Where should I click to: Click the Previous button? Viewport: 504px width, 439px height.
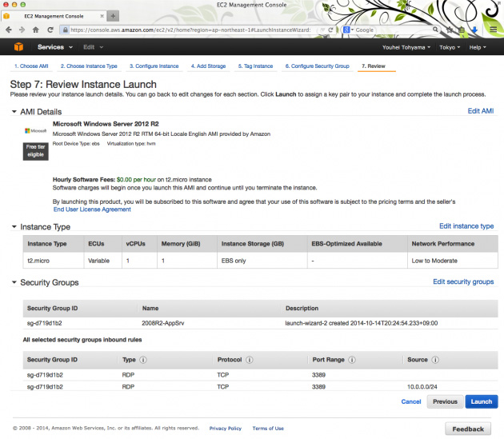[445, 401]
